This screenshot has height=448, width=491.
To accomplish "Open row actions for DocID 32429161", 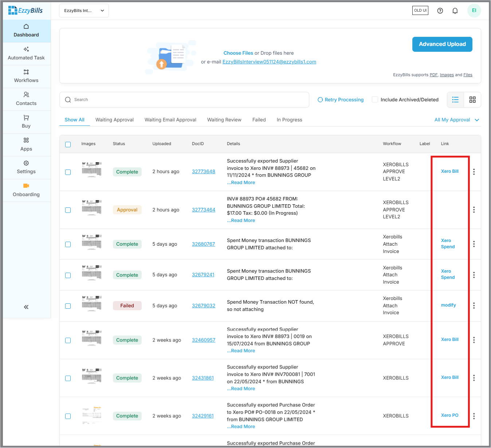I will (474, 416).
